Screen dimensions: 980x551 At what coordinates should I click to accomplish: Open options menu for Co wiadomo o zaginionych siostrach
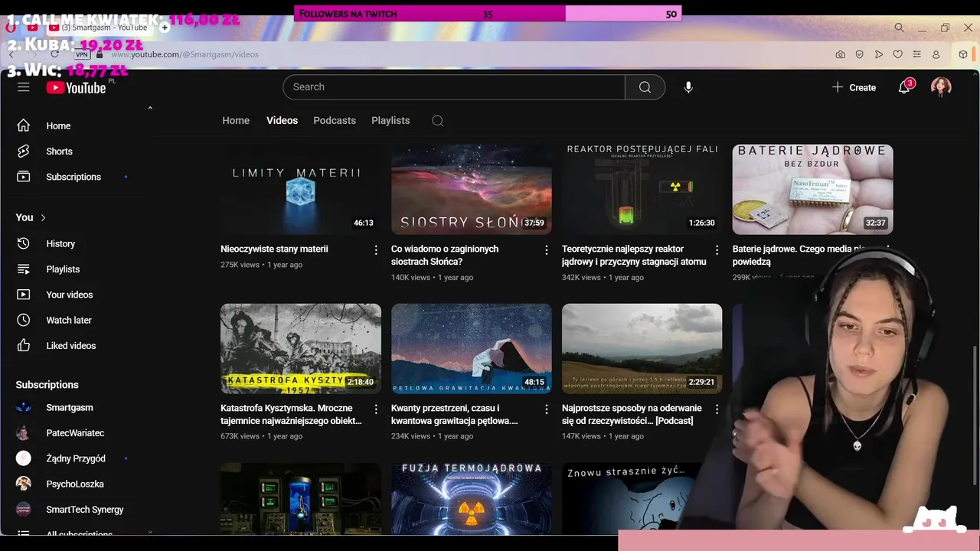point(547,249)
